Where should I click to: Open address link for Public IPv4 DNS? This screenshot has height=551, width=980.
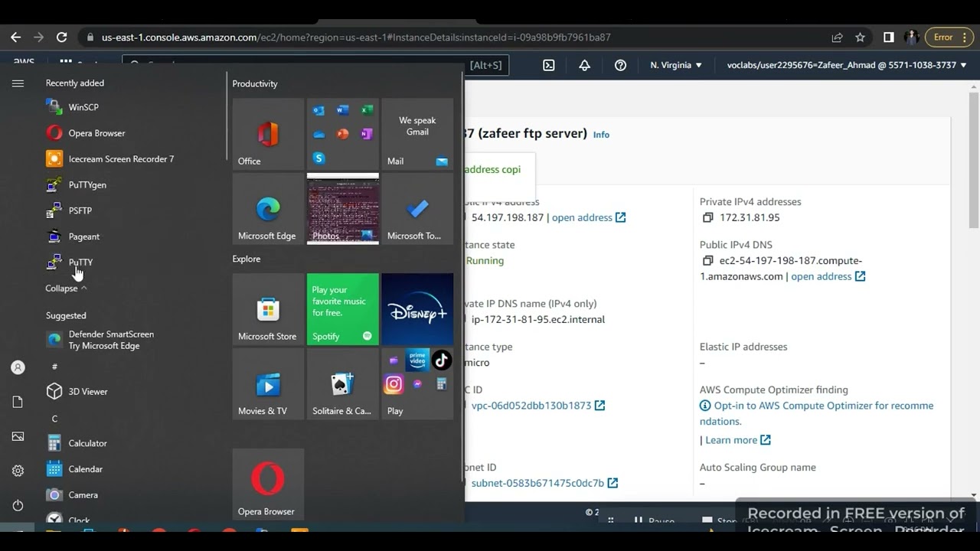click(x=828, y=276)
